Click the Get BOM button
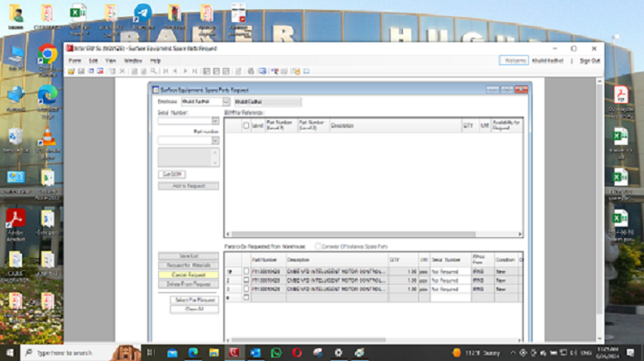This screenshot has height=361, width=644. (x=172, y=174)
